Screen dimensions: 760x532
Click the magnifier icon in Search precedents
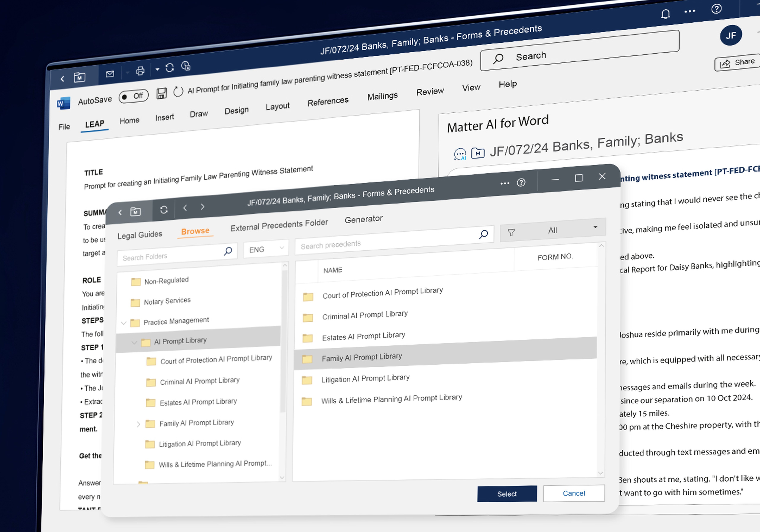pyautogui.click(x=484, y=234)
